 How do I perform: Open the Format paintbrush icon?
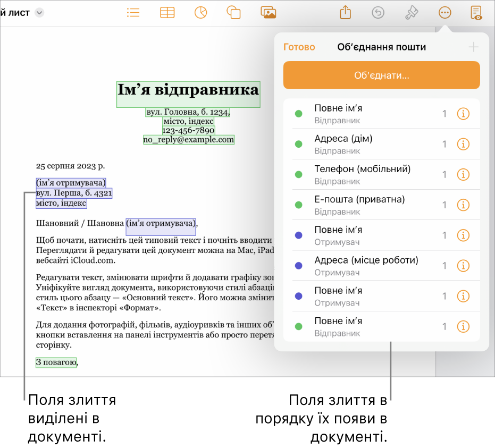point(412,13)
